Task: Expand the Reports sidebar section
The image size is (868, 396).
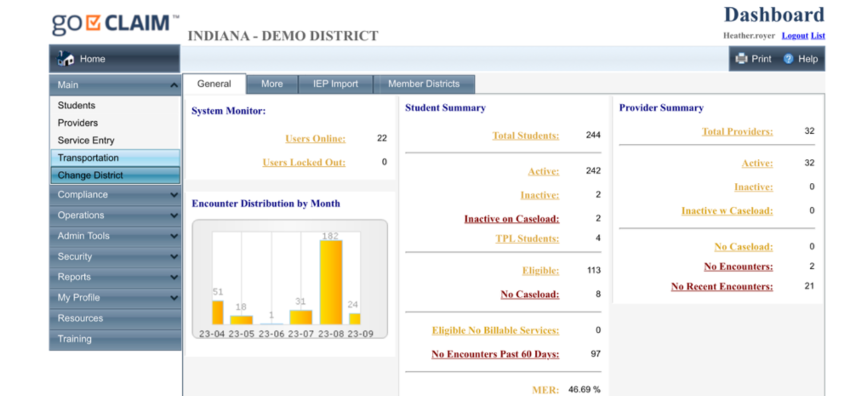Action: point(115,277)
